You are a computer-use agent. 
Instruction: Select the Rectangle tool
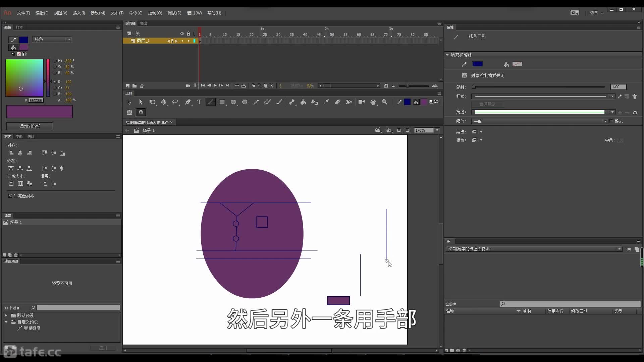click(222, 102)
